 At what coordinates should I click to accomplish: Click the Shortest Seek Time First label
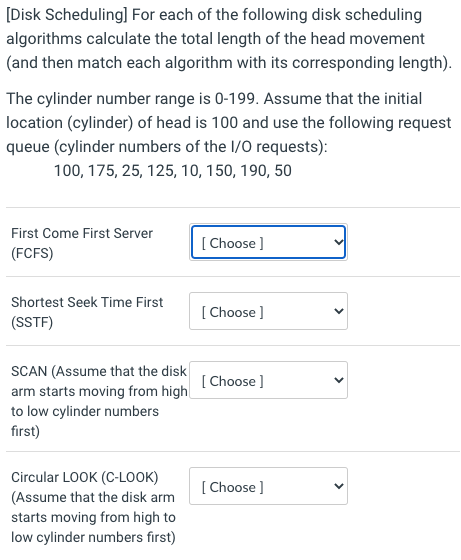[x=87, y=302]
